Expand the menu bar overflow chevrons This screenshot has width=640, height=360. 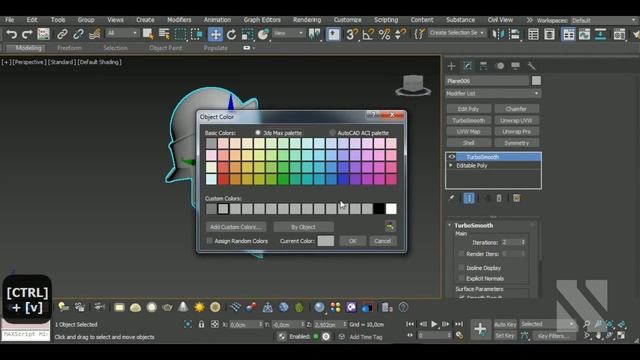pyautogui.click(x=529, y=20)
